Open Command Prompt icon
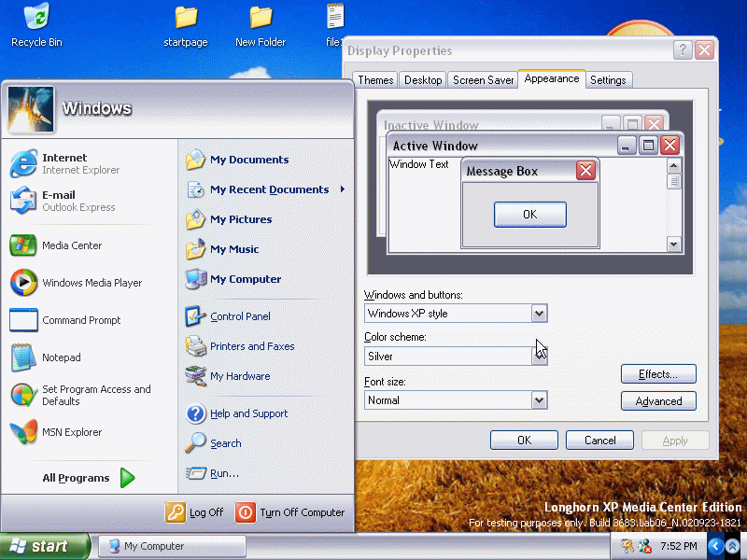 click(23, 319)
